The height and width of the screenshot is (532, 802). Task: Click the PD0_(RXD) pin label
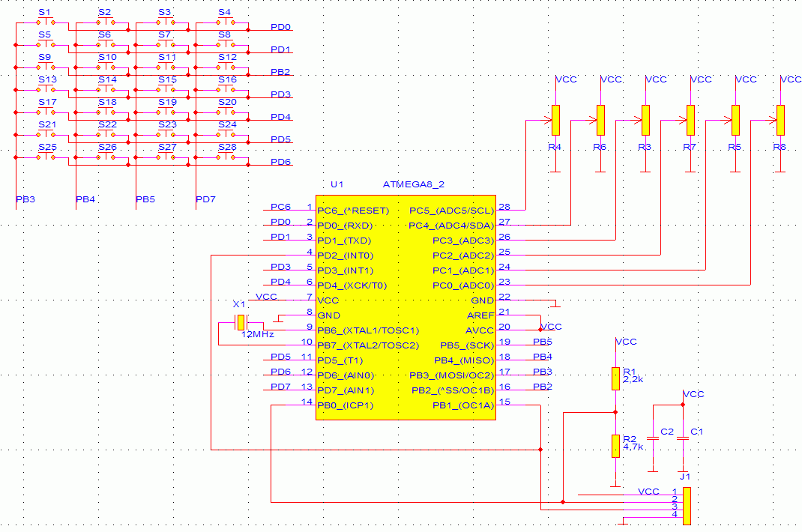345,226
